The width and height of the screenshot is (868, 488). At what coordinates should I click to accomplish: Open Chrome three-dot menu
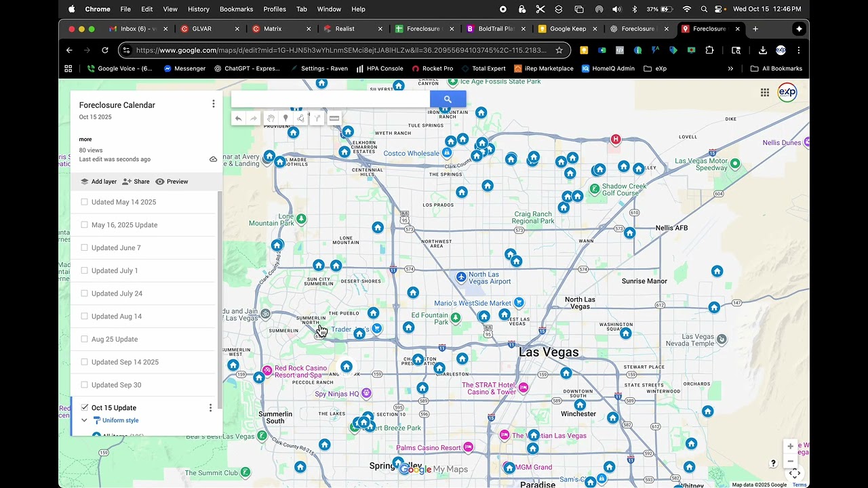(798, 50)
